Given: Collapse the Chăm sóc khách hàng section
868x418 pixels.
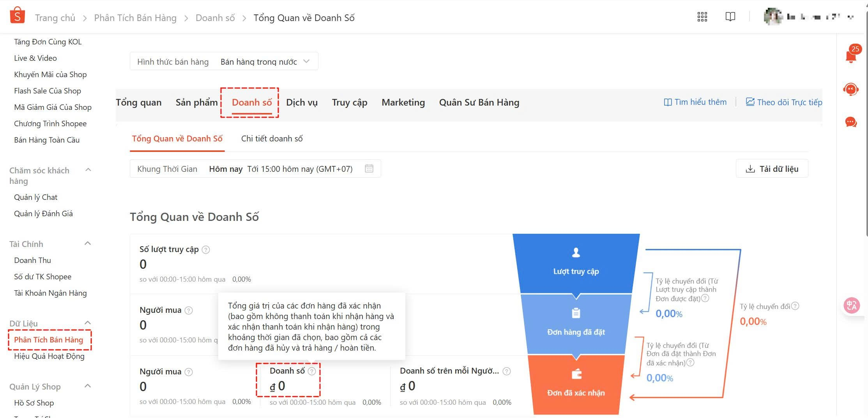Looking at the screenshot, I should [88, 170].
